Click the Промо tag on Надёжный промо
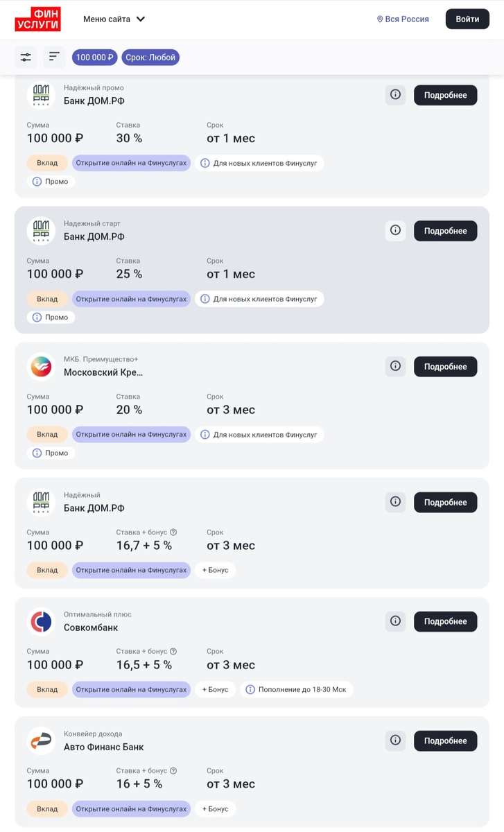 point(51,182)
